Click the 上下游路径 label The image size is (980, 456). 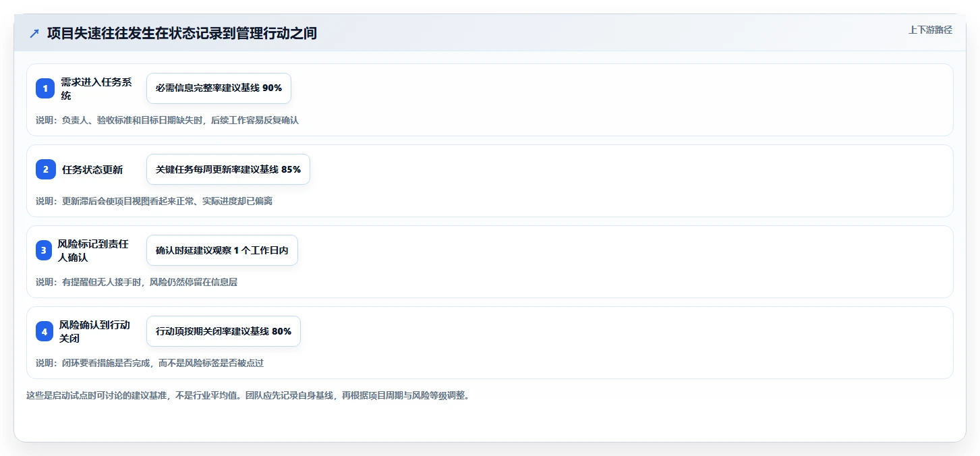[x=930, y=30]
